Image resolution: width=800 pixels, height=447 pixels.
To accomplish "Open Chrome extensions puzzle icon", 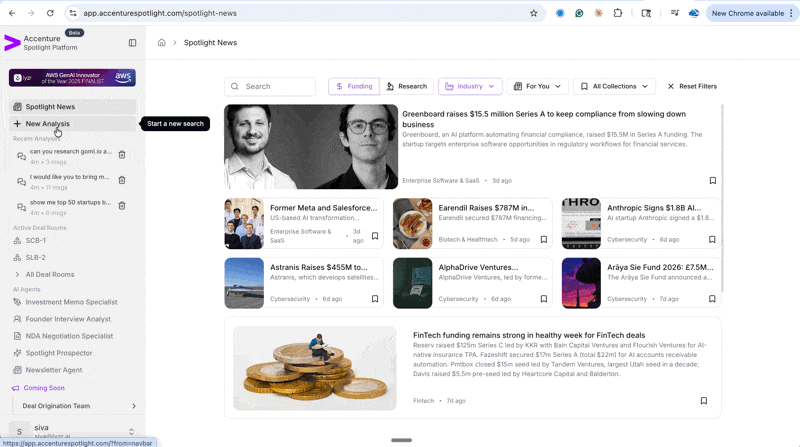I will click(x=618, y=13).
